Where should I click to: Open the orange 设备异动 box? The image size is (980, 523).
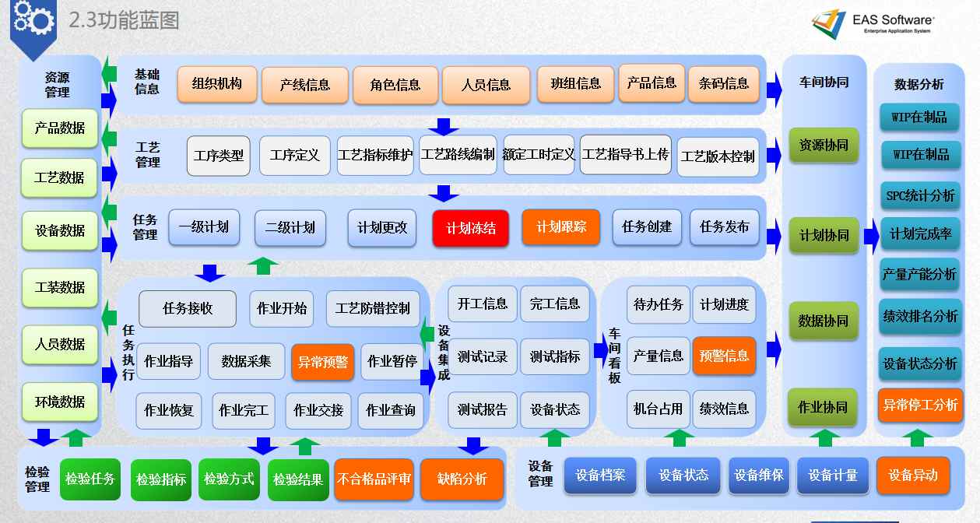tap(913, 476)
